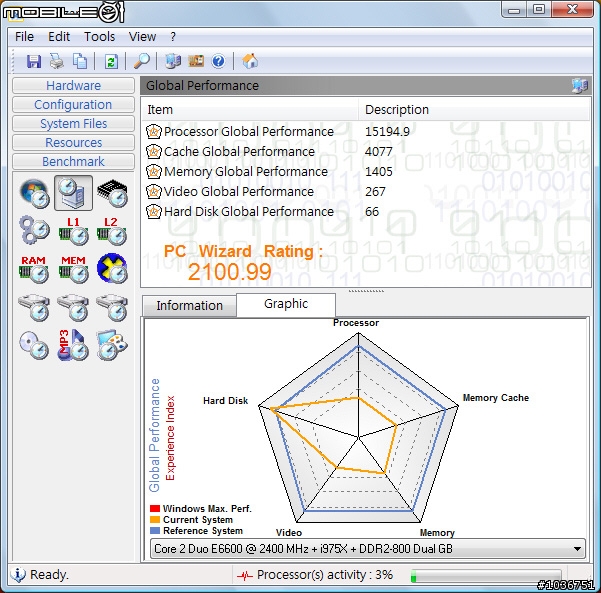Viewport: 601px width, 593px height.
Task: Run the first hard disk benchmark icon
Action: pos(34,307)
